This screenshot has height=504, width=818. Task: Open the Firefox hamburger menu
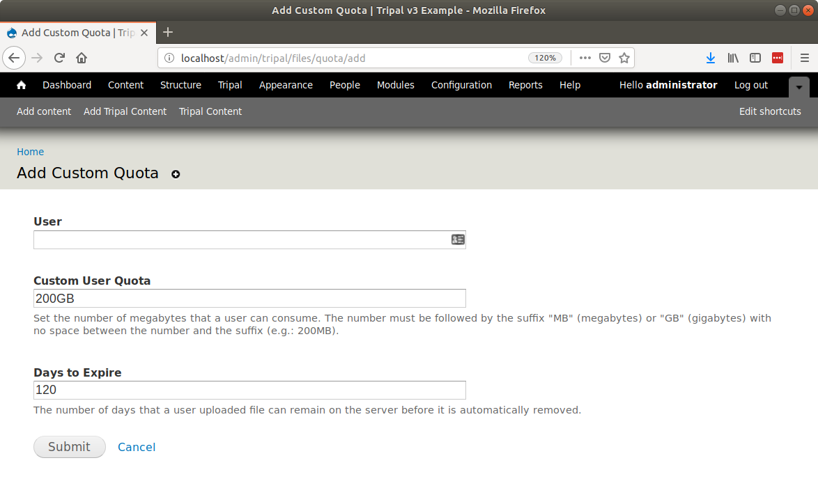click(803, 58)
